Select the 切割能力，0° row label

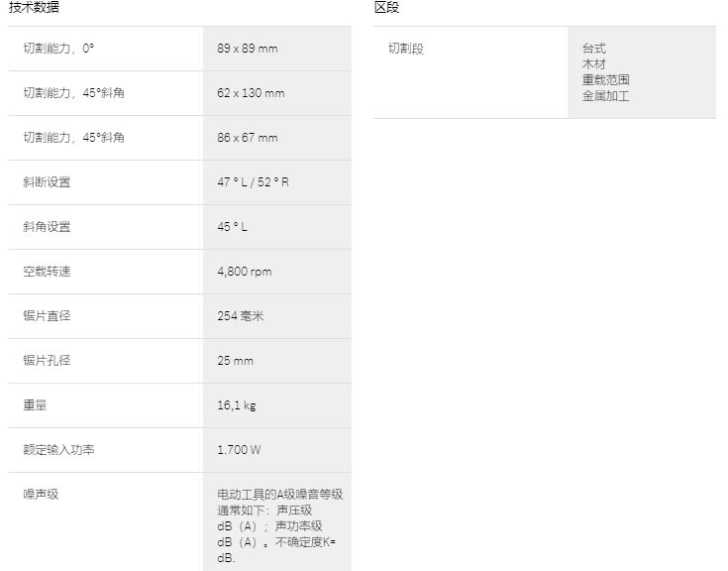[x=59, y=49]
